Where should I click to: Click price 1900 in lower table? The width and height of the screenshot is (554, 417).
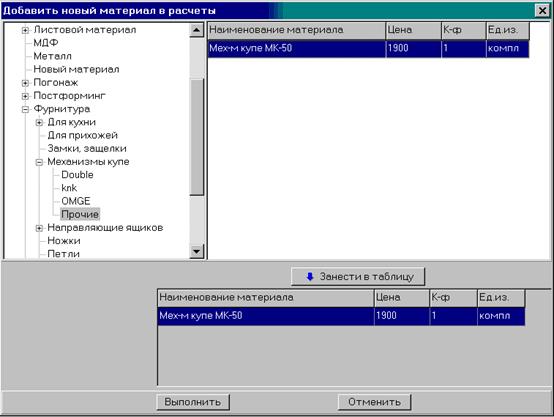(x=402, y=316)
